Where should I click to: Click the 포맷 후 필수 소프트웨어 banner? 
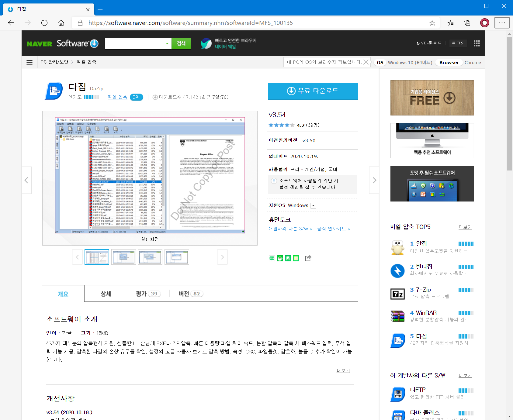pos(432,184)
